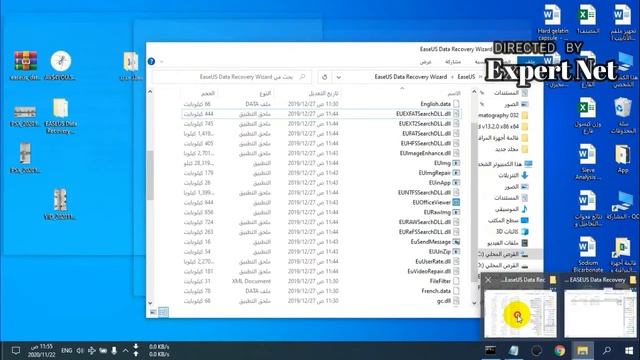Open the Recycle Bin desktop icon

point(622,116)
